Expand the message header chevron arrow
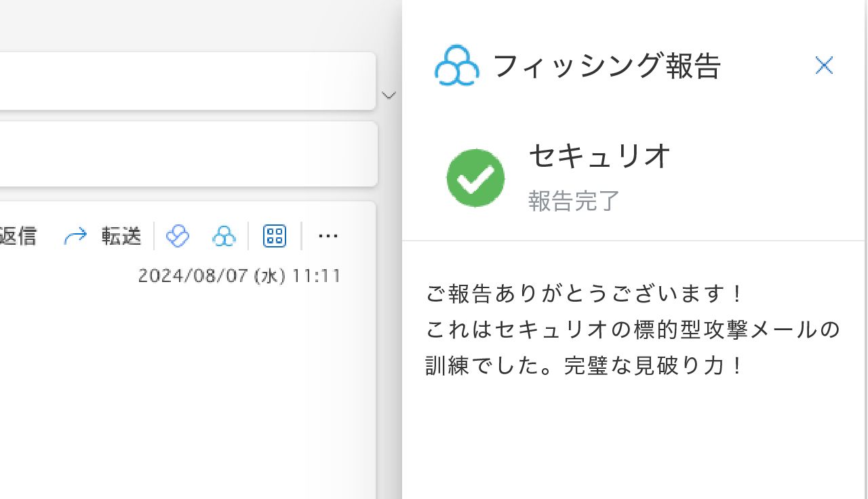Viewport: 868px width, 499px height. (x=389, y=95)
